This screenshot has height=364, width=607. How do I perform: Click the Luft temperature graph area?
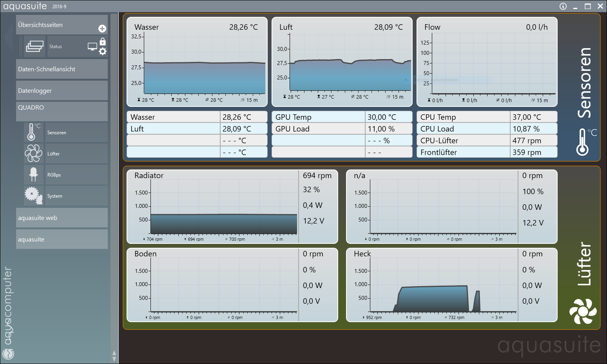[x=350, y=62]
